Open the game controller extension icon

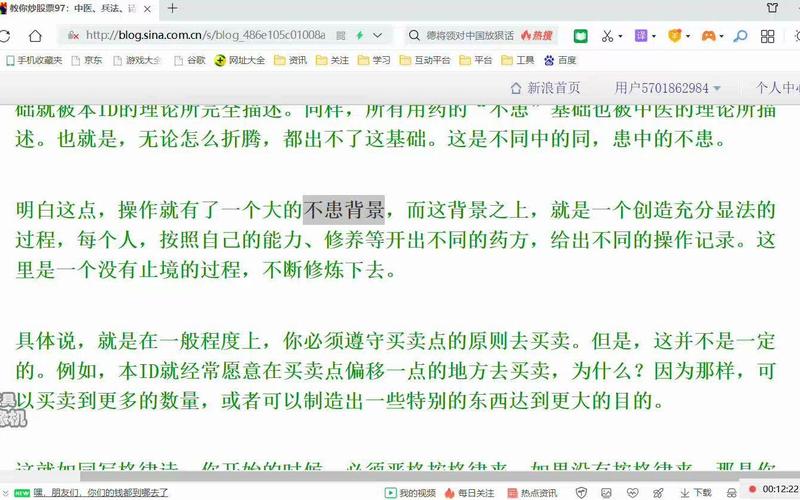click(x=709, y=36)
